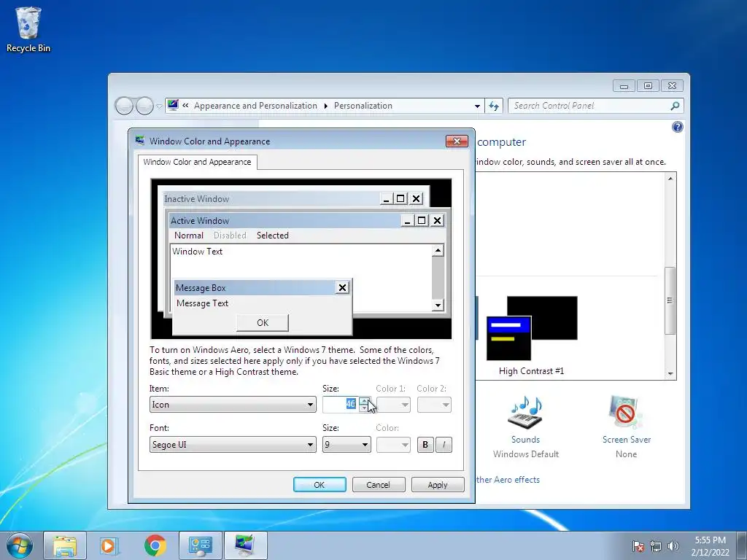747x560 pixels.
Task: Click the Inactive Window title bar in preview
Action: point(271,198)
